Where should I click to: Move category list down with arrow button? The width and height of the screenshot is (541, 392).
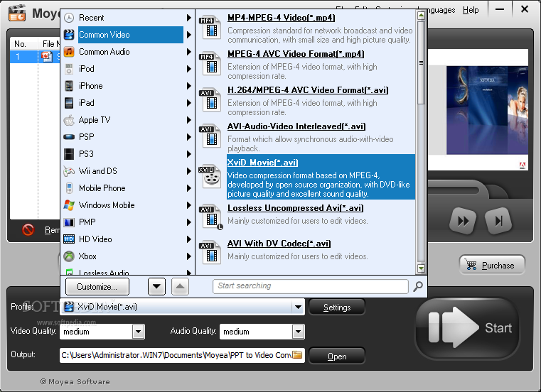tap(156, 286)
